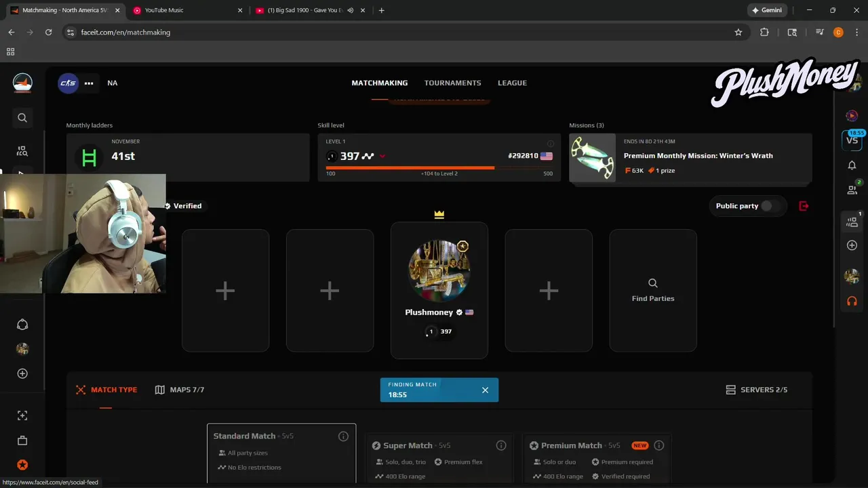This screenshot has height=488, width=868.
Task: Add player in second empty party slot
Action: 330,290
